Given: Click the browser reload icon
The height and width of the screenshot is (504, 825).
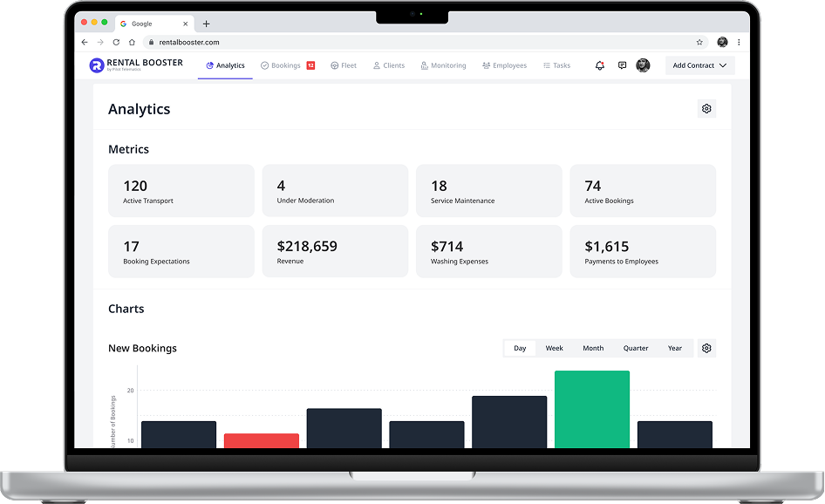Looking at the screenshot, I should click(116, 42).
